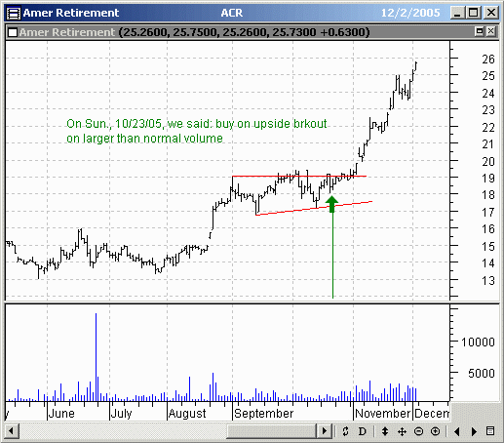
Task: Close the ACR chart window
Action: [491, 13]
